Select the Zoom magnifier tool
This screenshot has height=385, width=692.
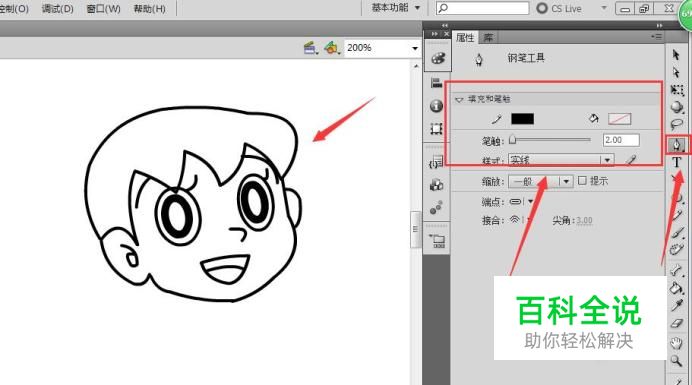click(677, 361)
